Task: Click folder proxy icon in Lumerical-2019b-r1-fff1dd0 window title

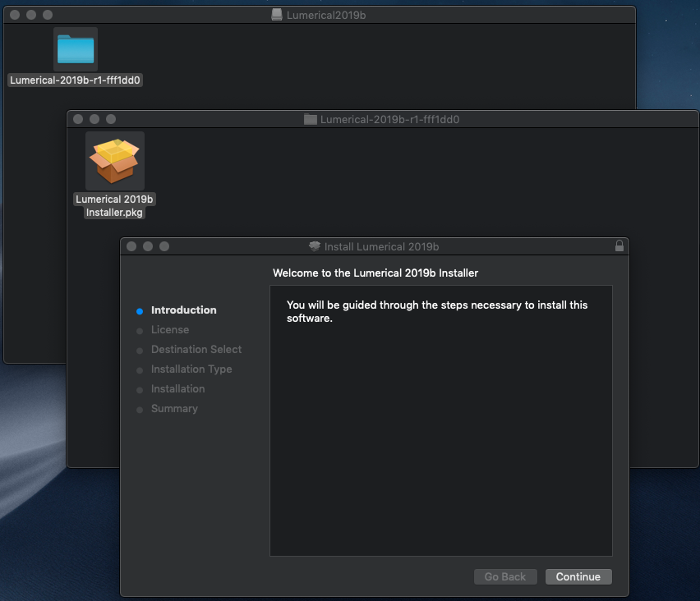Action: click(x=311, y=119)
